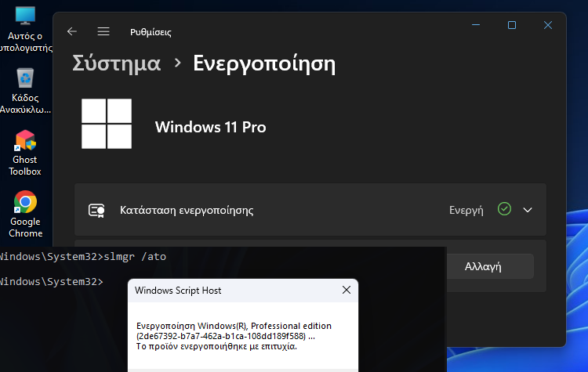Click the slmgr /ato command line

click(x=83, y=257)
